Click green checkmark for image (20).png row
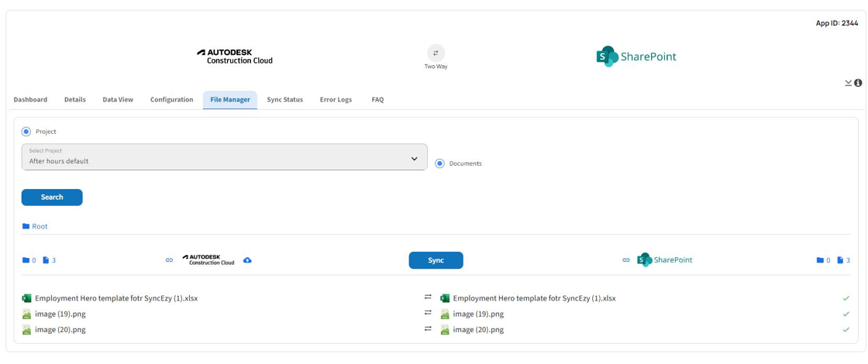Viewport: 868px width, 364px height. tap(846, 330)
